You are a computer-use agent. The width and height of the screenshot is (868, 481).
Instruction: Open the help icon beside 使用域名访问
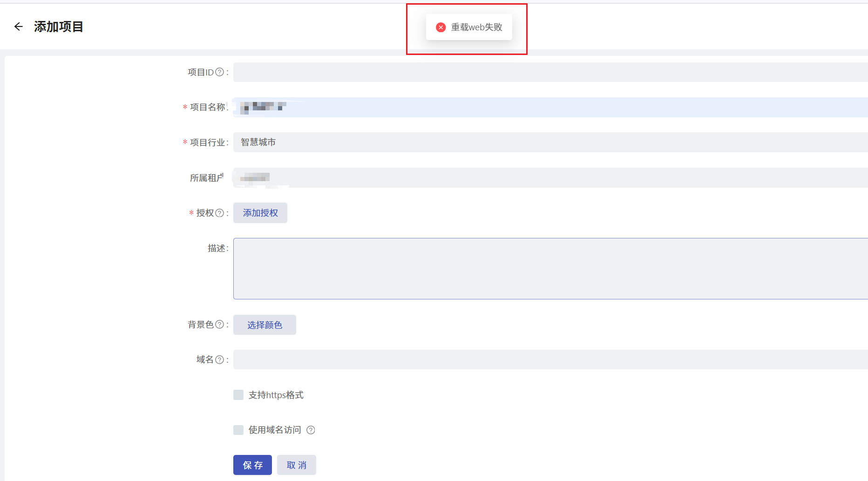pyautogui.click(x=311, y=430)
